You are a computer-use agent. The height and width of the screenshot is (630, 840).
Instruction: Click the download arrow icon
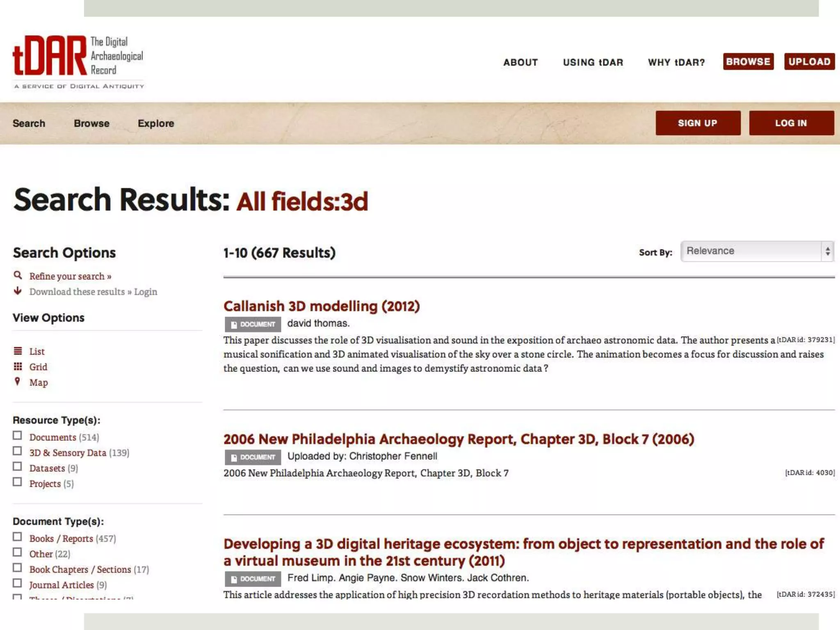pyautogui.click(x=18, y=291)
